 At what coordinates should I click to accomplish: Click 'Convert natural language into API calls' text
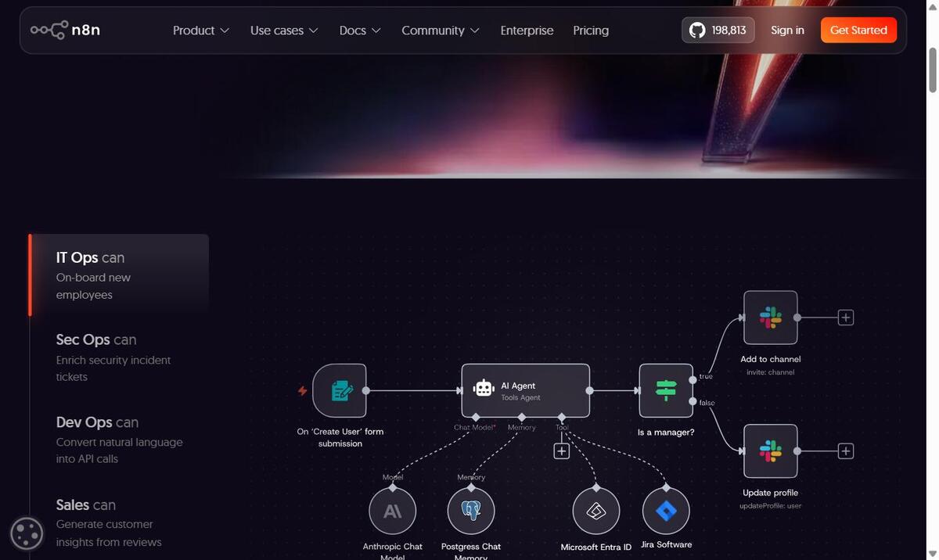coord(120,451)
